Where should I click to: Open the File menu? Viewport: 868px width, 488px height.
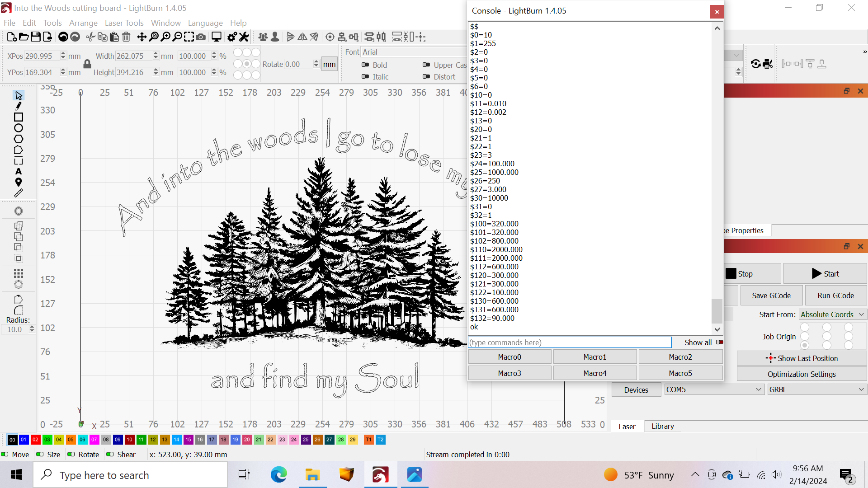9,23
